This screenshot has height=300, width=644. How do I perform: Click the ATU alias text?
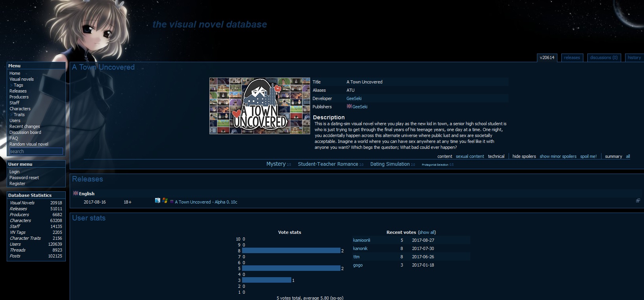click(x=350, y=90)
